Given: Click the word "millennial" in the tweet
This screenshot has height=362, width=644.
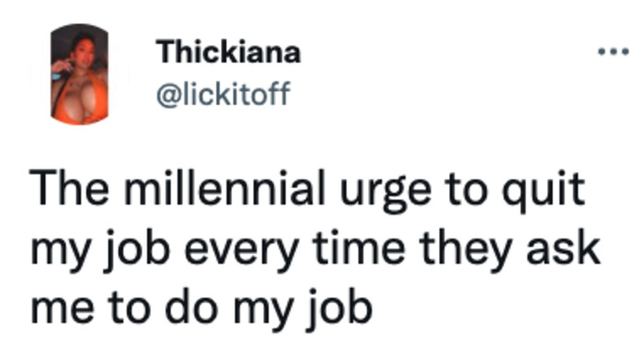Looking at the screenshot, I should tap(225, 189).
